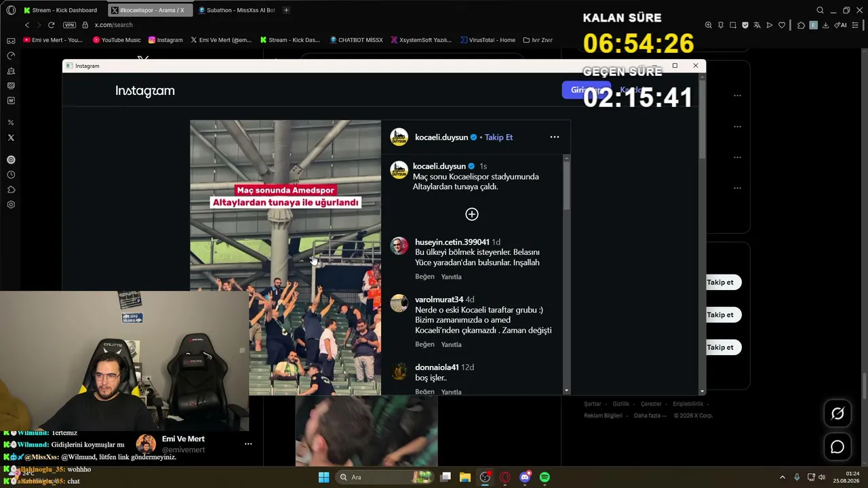The width and height of the screenshot is (868, 488).
Task: Reply to huseyin.cetin.399041's comment
Action: [x=451, y=277]
